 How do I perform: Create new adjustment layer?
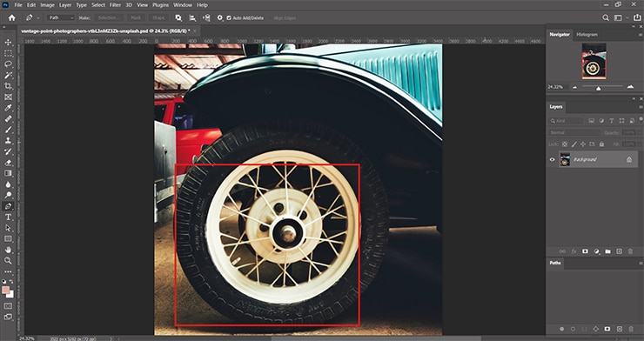tap(596, 251)
